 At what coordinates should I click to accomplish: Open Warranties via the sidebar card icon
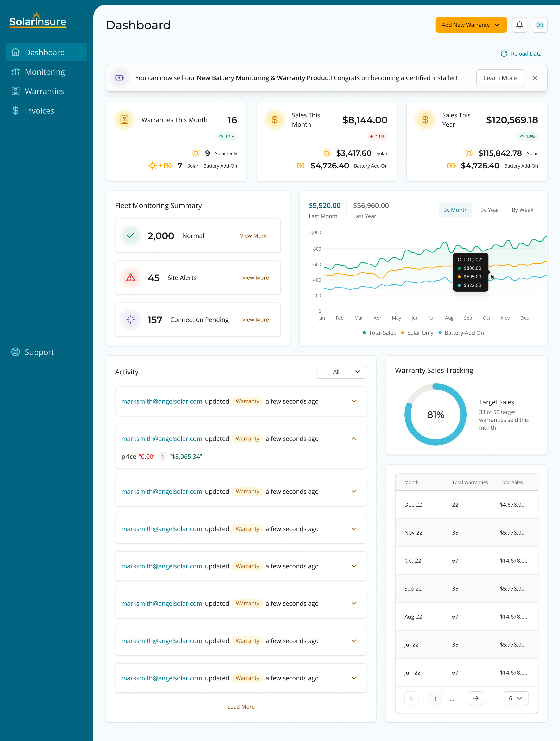[x=16, y=91]
